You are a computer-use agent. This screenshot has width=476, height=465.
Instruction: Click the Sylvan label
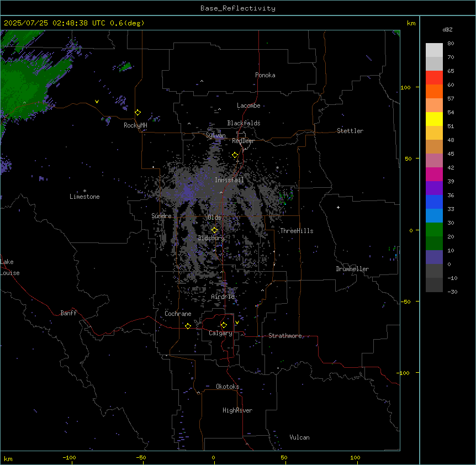coord(215,135)
